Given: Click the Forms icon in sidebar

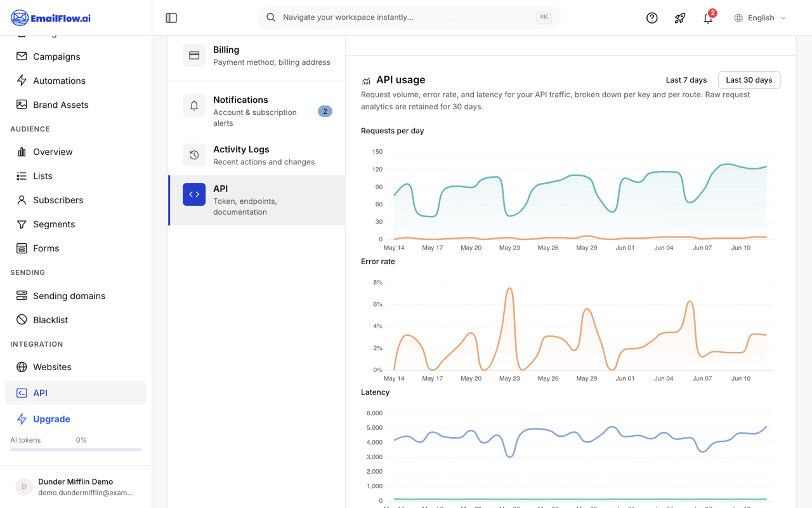Looking at the screenshot, I should (x=22, y=248).
